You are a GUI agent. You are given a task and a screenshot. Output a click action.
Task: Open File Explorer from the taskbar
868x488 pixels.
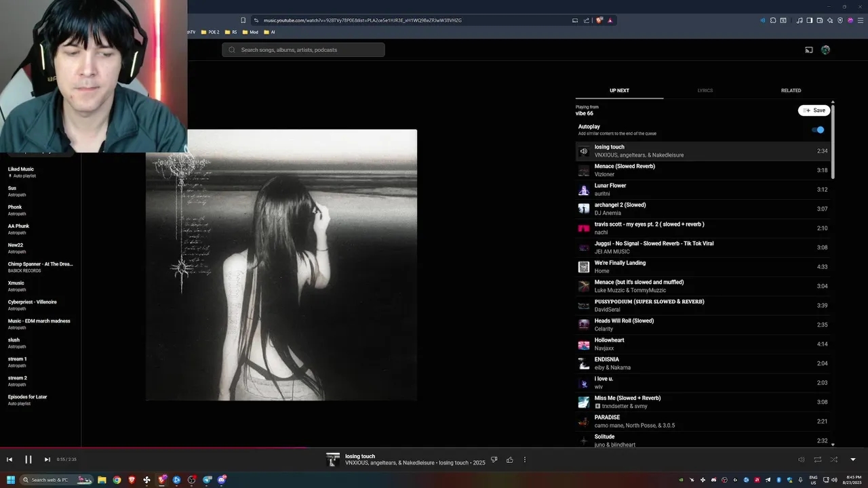point(102,480)
